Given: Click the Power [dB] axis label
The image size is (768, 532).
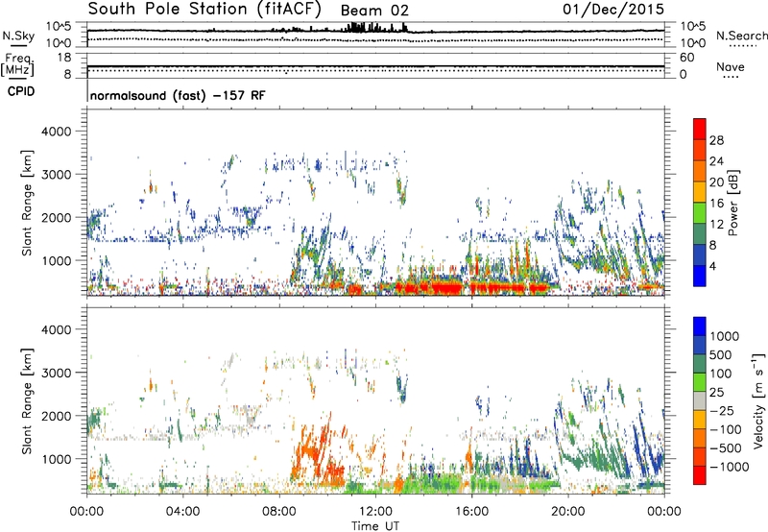Looking at the screenshot, I should point(732,203).
